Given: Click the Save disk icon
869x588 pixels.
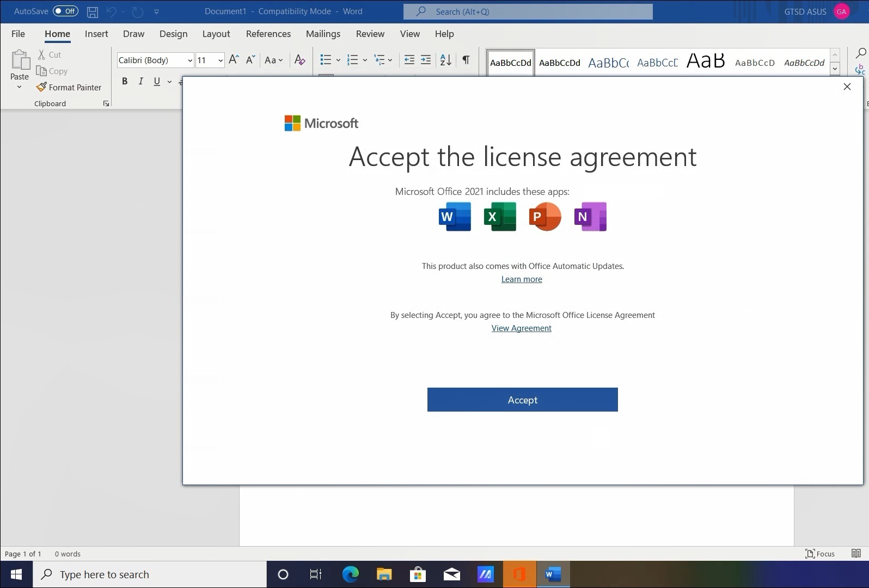Looking at the screenshot, I should (93, 11).
